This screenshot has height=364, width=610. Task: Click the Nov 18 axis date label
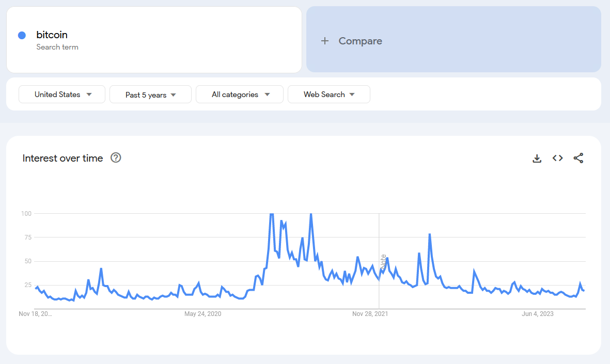[36, 314]
